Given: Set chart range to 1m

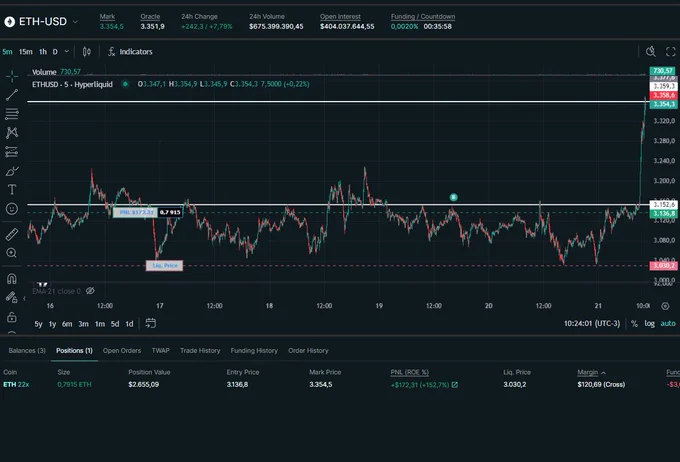Looking at the screenshot, I should point(100,324).
